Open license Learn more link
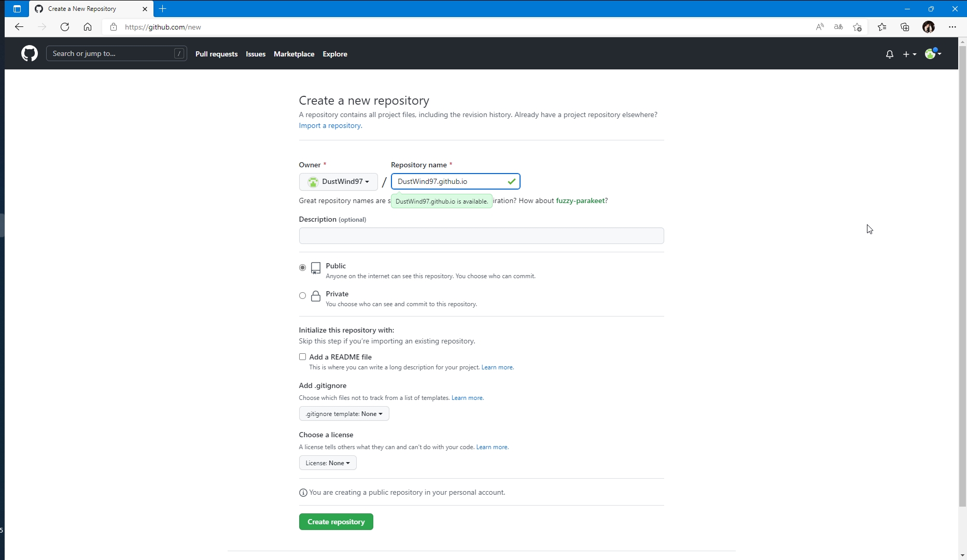The height and width of the screenshot is (560, 967). point(492,447)
